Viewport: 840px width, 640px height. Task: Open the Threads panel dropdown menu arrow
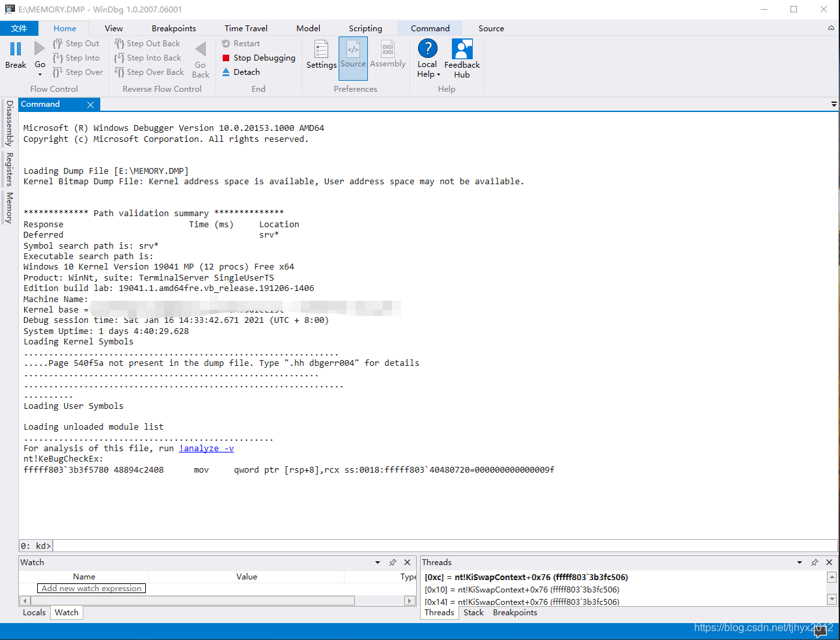tap(800, 563)
